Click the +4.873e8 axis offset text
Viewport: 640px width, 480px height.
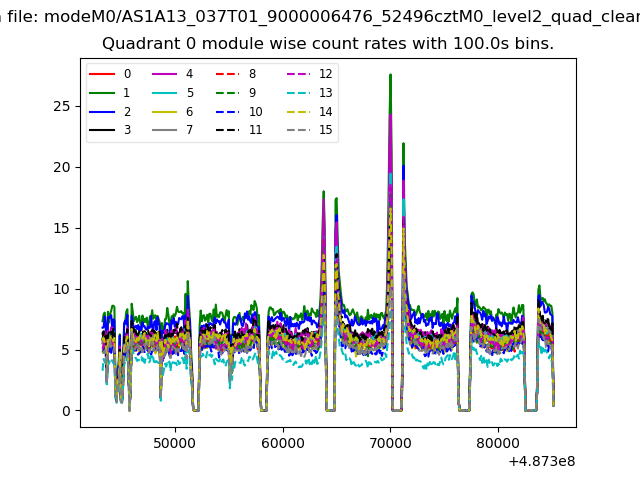(x=541, y=461)
